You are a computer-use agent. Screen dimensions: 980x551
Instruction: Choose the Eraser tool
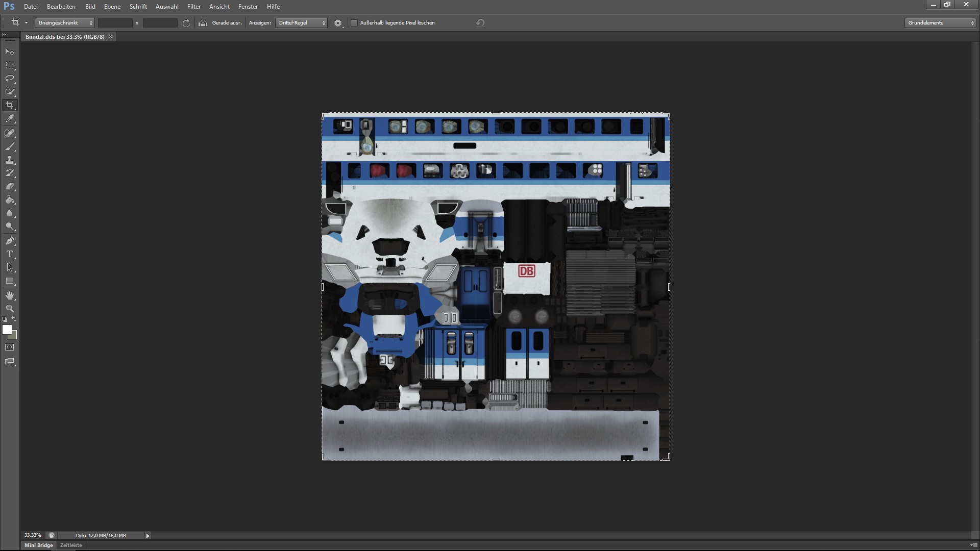pos(10,186)
